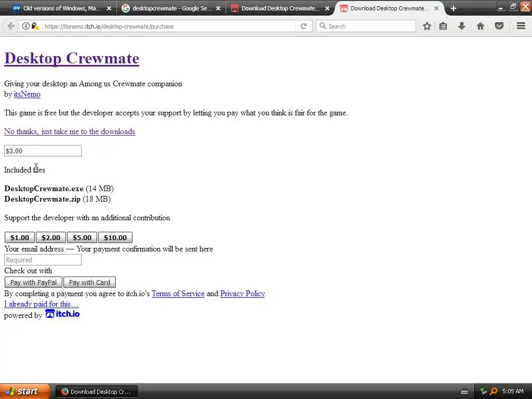Bookmark this page with the star icon
This screenshot has width=532, height=399.
pos(427,26)
